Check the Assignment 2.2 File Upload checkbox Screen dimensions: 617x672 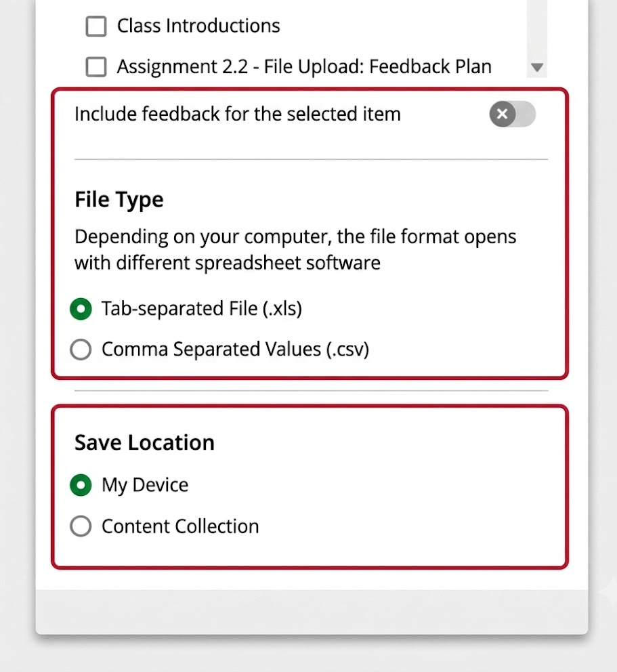(96, 67)
